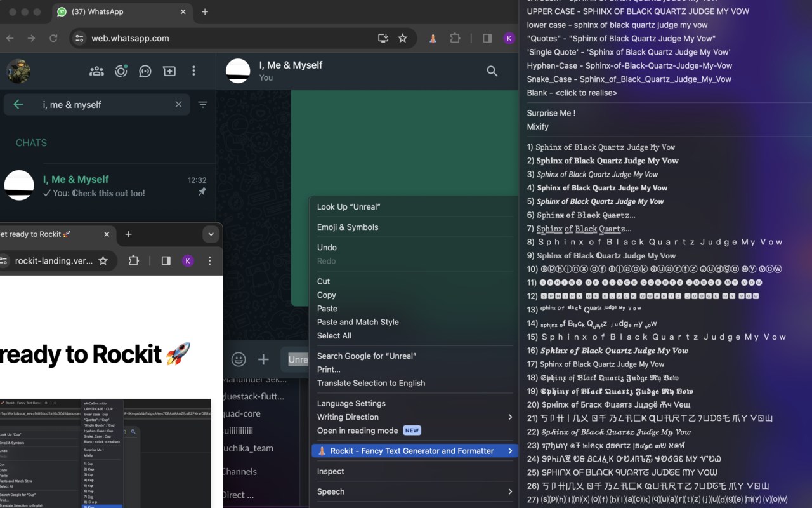Open the Communities icon in WhatsApp sidebar header

coord(96,71)
